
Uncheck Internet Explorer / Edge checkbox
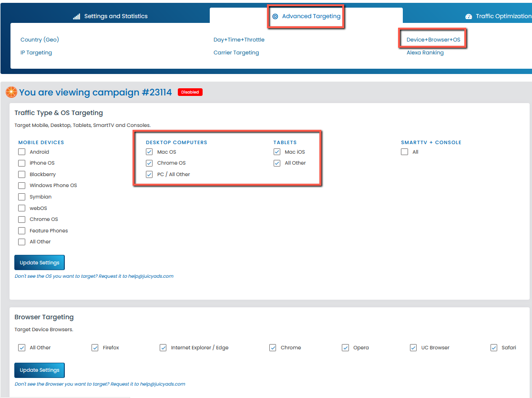click(163, 347)
